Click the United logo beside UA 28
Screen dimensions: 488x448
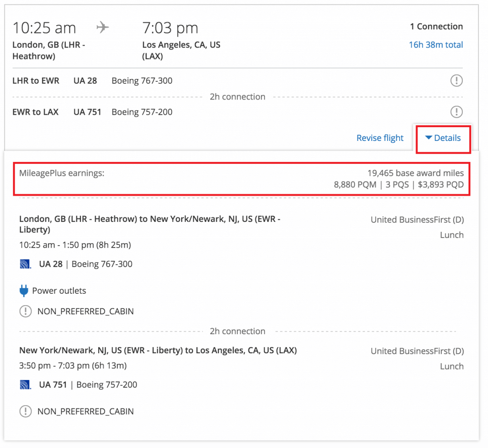25,264
